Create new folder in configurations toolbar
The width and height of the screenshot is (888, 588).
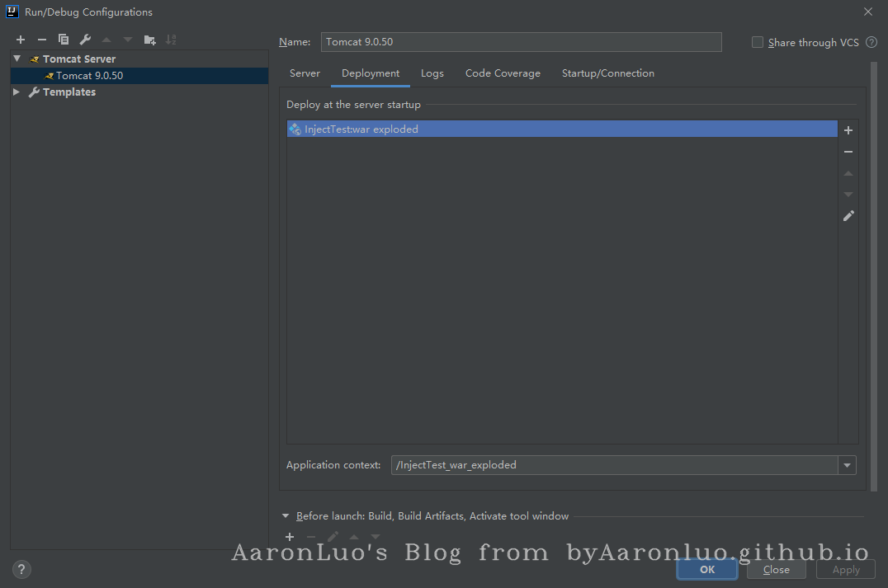tap(149, 40)
